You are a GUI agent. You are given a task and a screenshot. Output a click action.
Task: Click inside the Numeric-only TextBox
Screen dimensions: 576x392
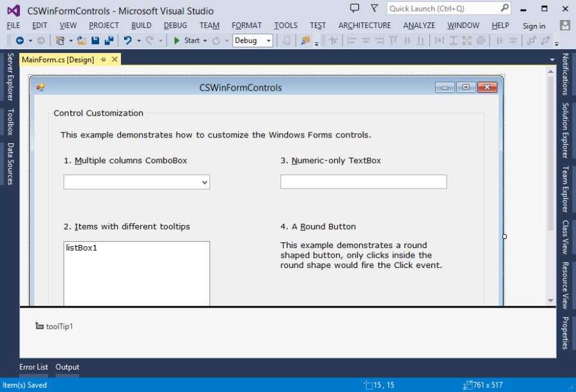tap(363, 182)
